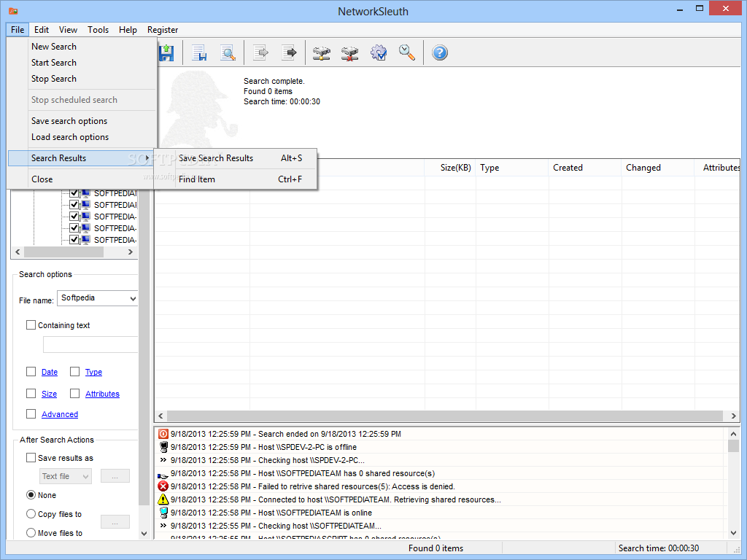Image resolution: width=747 pixels, height=560 pixels.
Task: Click the offline computer icon for SPDEV-2-PC
Action: [163, 447]
